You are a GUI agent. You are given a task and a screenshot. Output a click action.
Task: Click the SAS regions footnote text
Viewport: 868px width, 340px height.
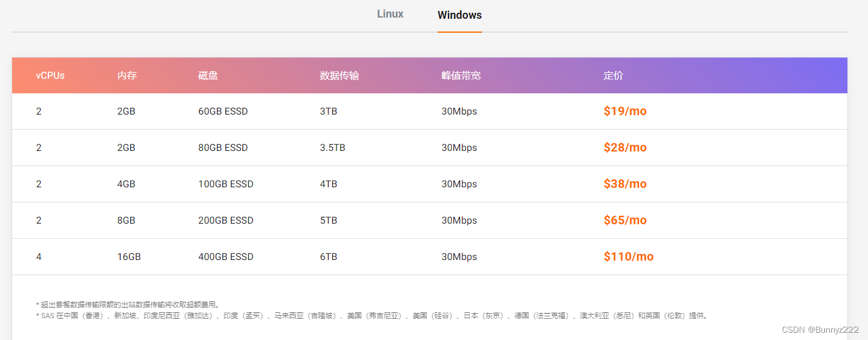(x=372, y=316)
